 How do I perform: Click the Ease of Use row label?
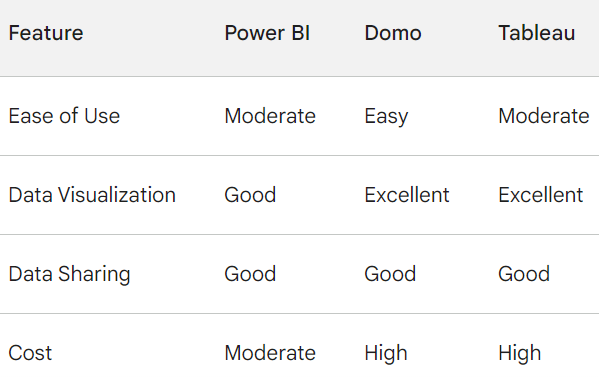[64, 116]
